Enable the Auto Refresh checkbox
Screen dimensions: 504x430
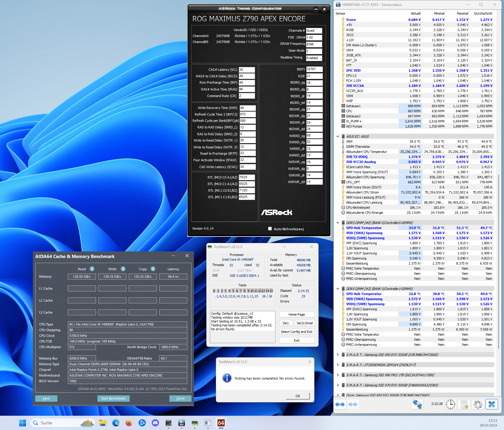[x=270, y=229]
